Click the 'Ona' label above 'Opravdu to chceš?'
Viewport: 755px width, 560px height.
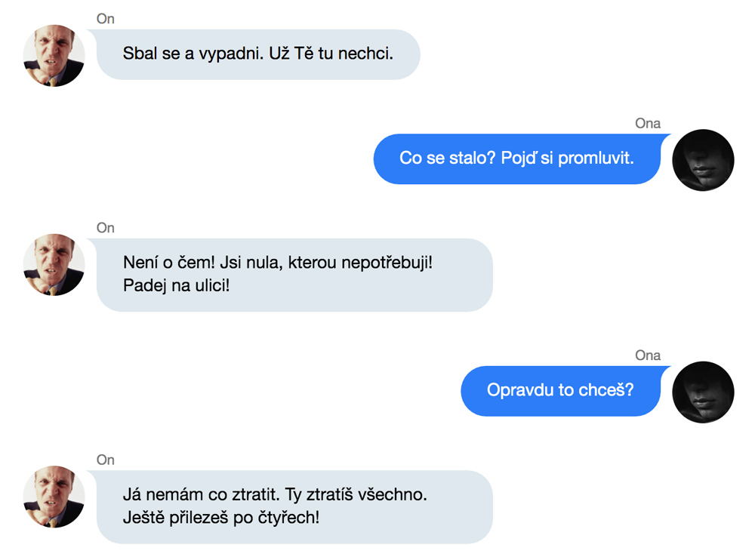point(648,355)
